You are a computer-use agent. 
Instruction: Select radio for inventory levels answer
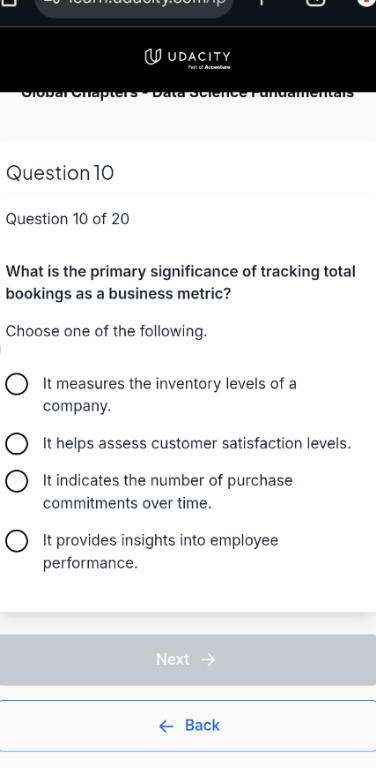point(17,384)
